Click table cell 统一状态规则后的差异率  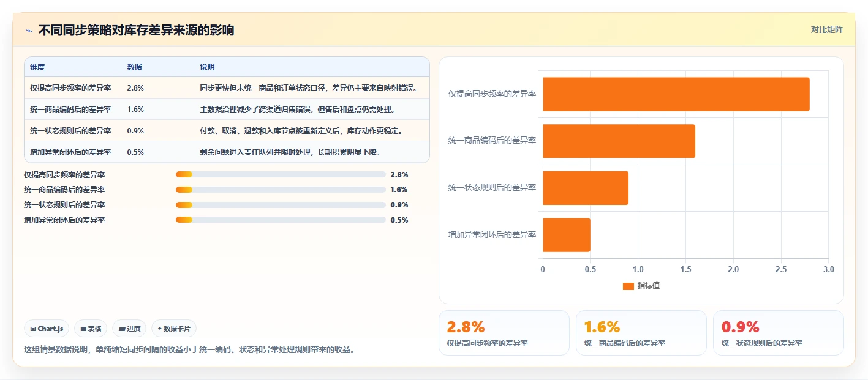pos(70,130)
